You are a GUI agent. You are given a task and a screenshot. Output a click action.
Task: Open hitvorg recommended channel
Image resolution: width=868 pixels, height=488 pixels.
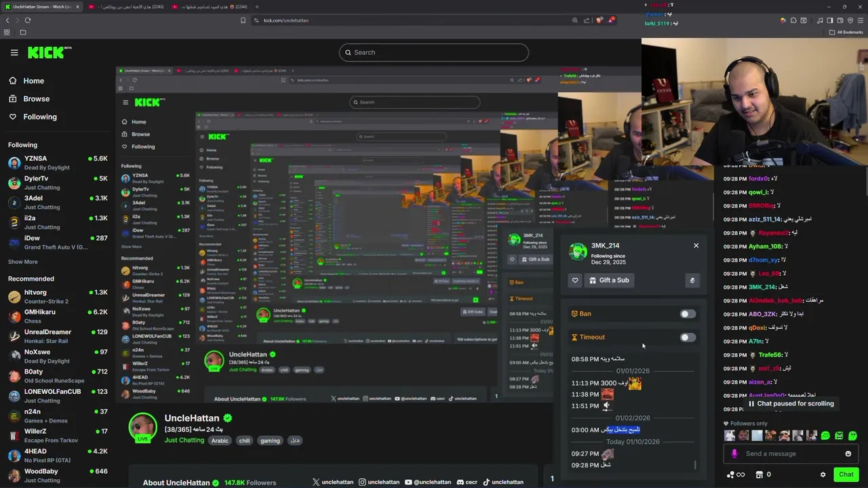[x=58, y=296]
